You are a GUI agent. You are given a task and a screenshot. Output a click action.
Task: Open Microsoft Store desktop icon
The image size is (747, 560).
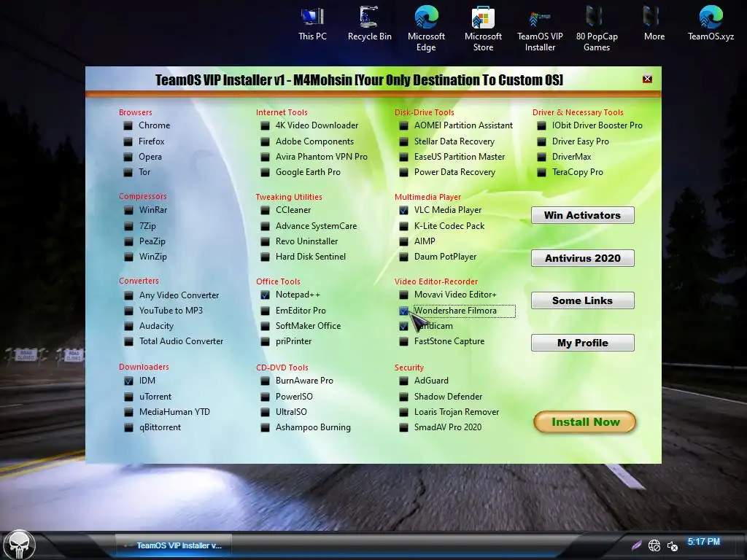[483, 28]
